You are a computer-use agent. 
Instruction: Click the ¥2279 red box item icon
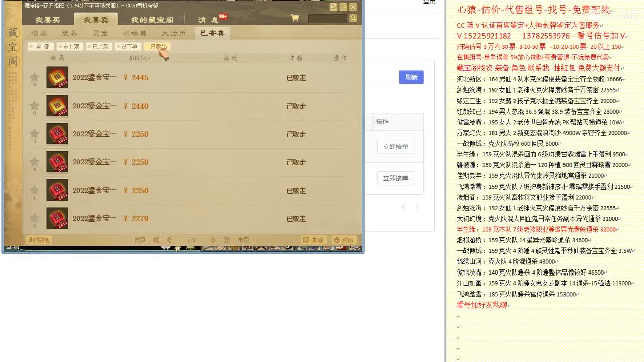(x=57, y=218)
